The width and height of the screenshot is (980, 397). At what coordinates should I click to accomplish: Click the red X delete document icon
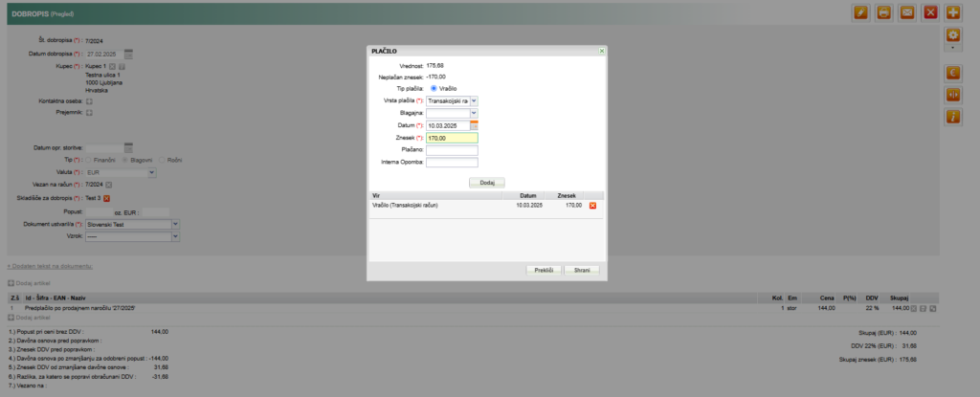[x=930, y=12]
